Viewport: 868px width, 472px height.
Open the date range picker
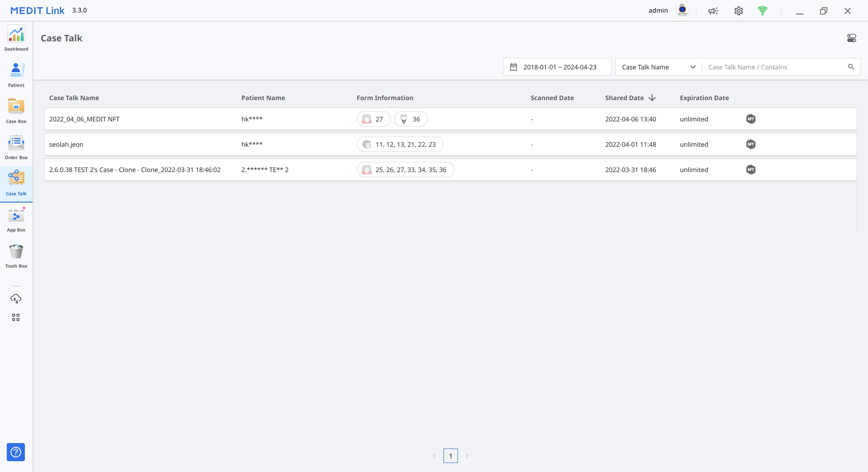[557, 67]
